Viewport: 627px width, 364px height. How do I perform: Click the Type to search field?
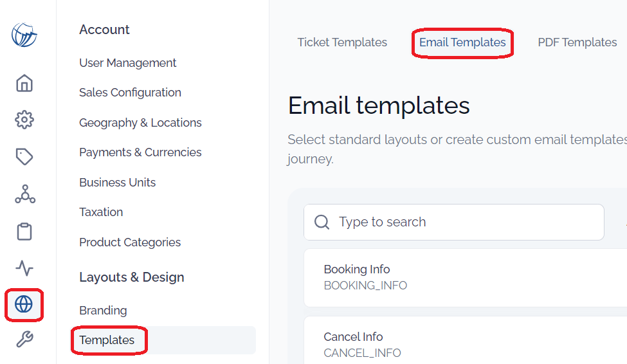(x=454, y=222)
